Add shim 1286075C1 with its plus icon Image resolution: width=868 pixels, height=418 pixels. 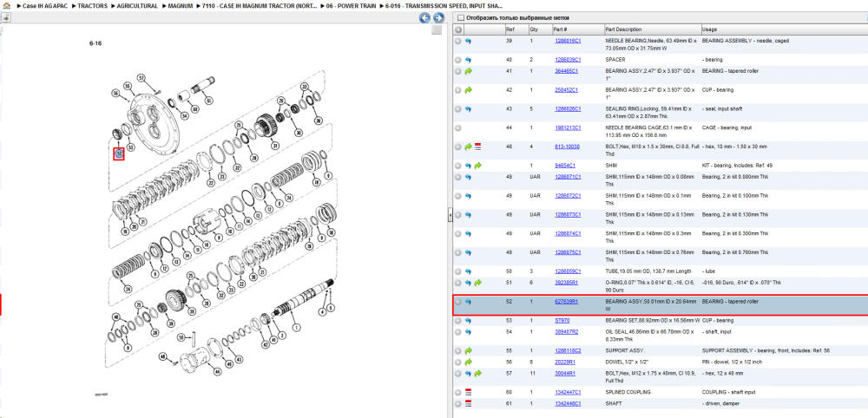[x=457, y=252]
